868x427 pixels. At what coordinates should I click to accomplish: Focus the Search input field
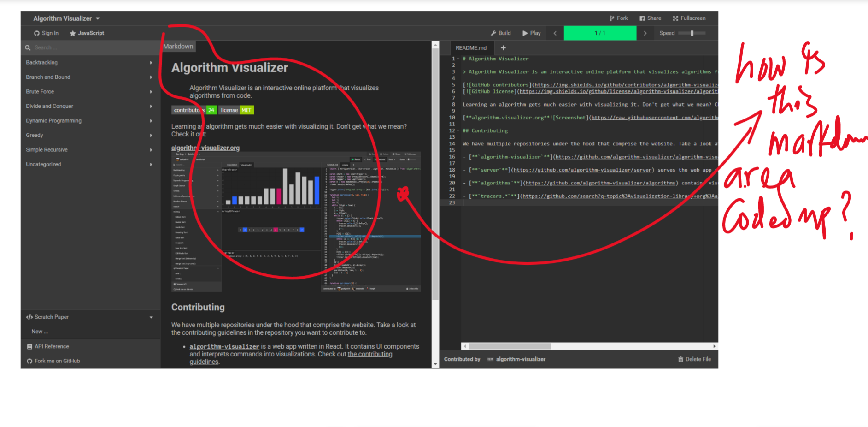(x=90, y=47)
